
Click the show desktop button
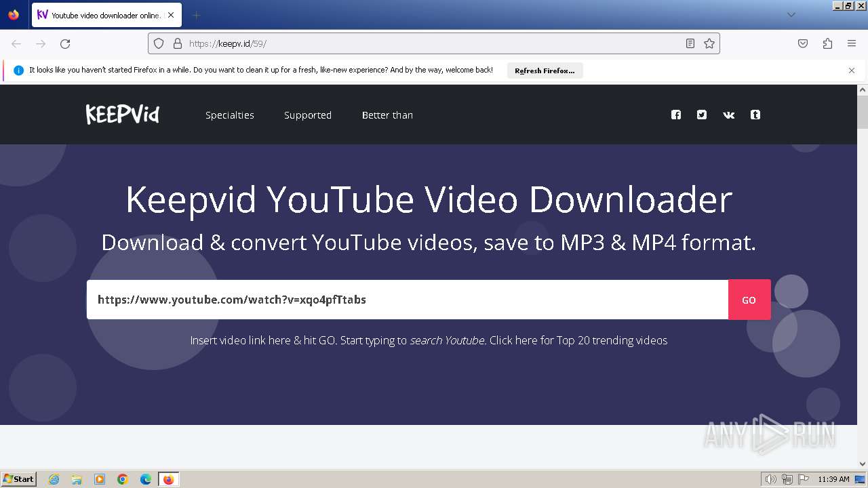coord(860,479)
